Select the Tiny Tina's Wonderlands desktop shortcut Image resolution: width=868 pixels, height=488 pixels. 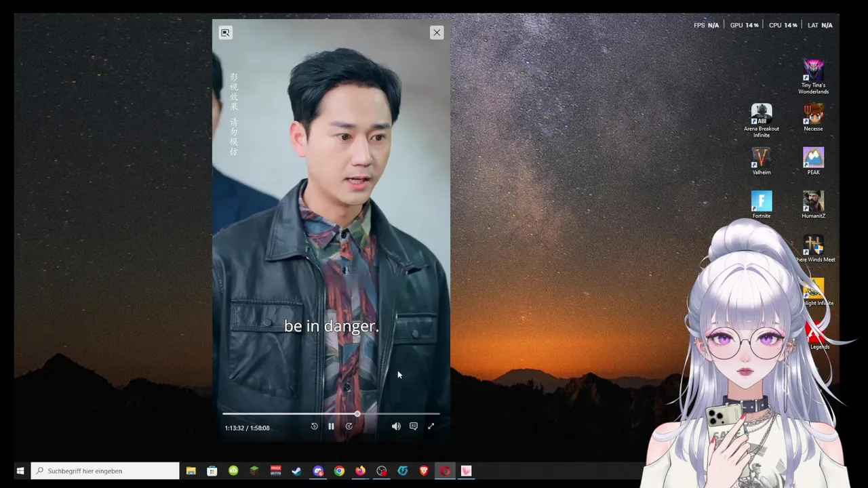coord(813,77)
